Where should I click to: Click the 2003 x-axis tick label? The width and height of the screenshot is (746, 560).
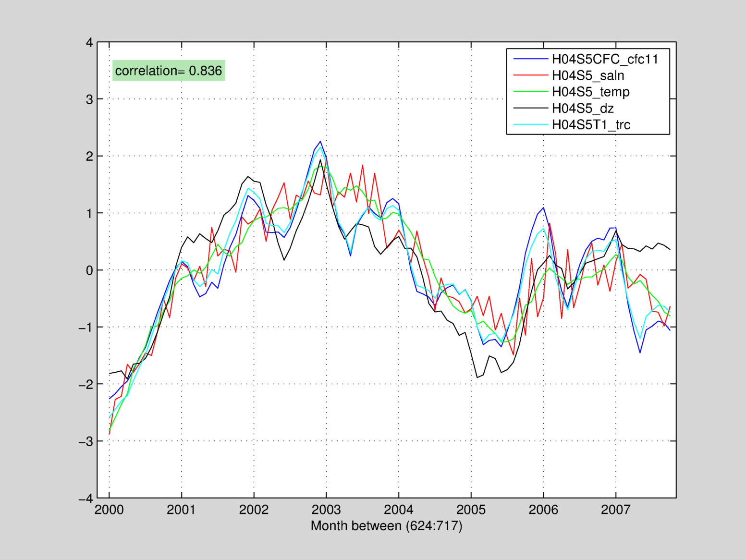point(326,510)
